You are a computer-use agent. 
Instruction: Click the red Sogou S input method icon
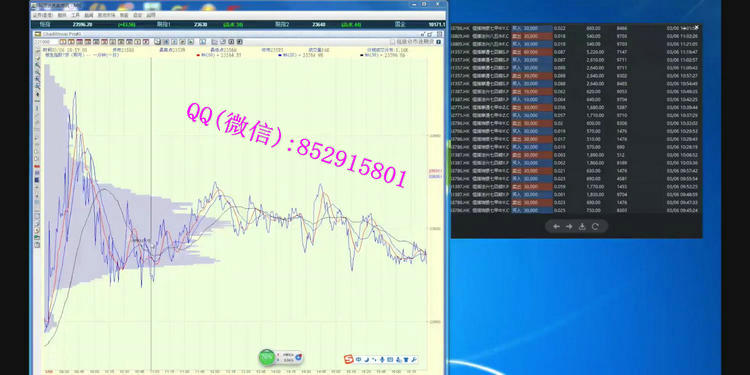pyautogui.click(x=349, y=359)
